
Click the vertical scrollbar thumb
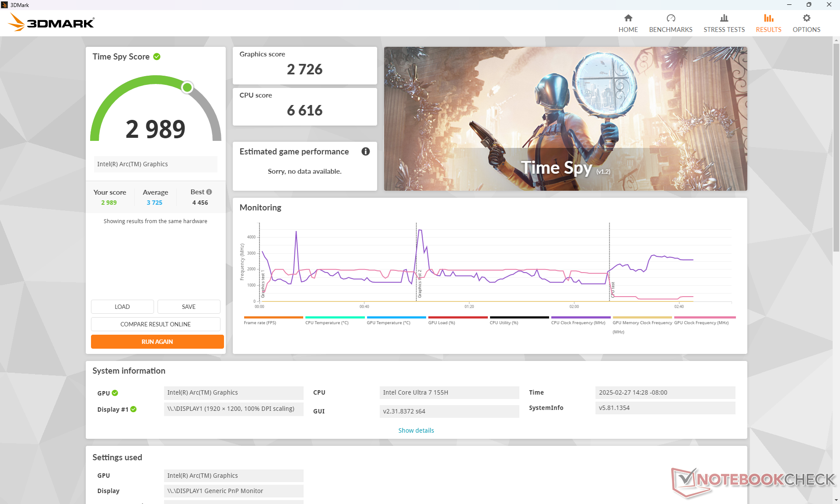click(836, 147)
